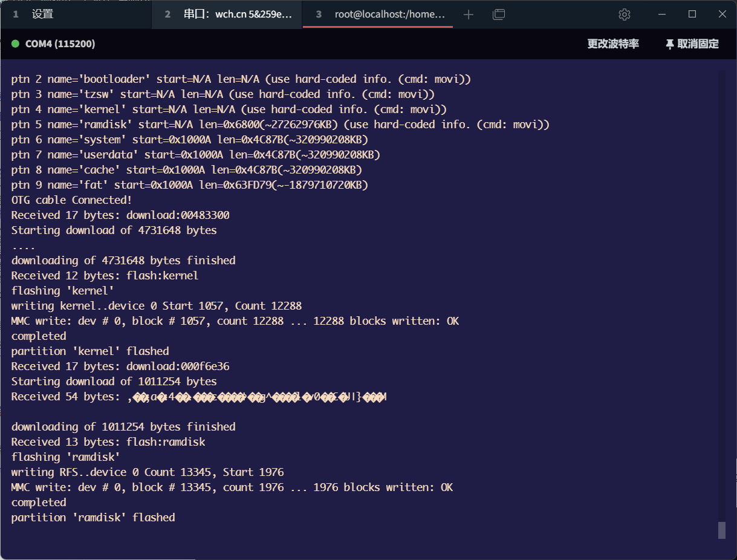
Task: Click the 更改波特率 button
Action: (613, 44)
